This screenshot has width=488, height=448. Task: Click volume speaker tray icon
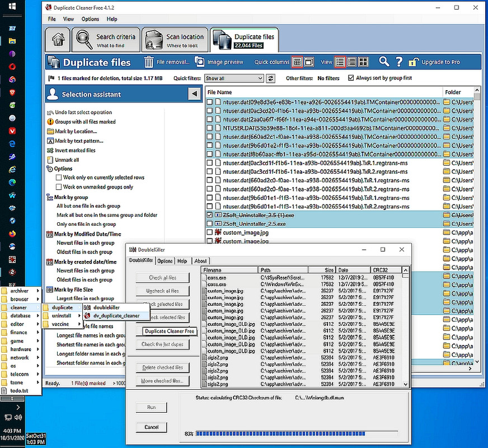[x=18, y=417]
